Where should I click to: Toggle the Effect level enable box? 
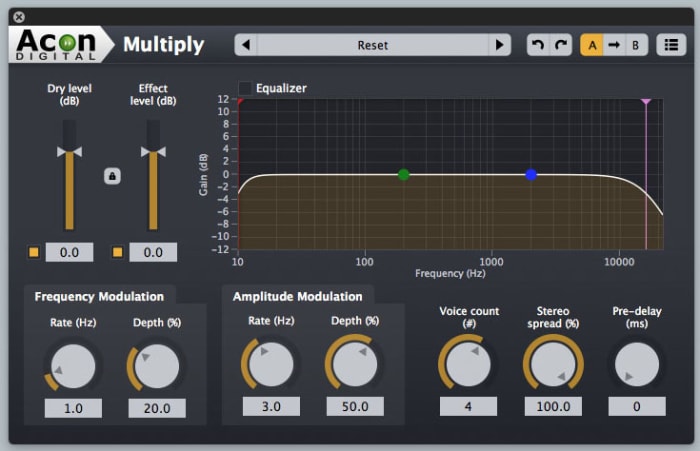tap(118, 252)
